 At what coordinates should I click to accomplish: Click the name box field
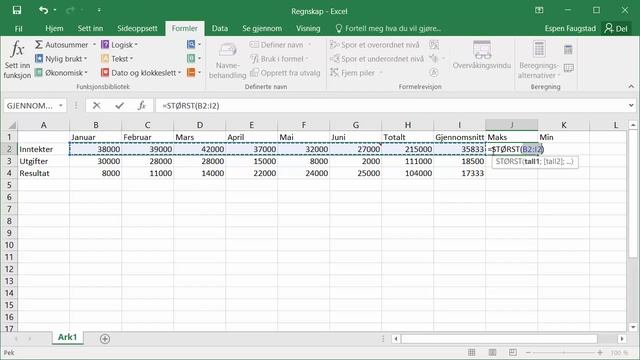(31, 106)
